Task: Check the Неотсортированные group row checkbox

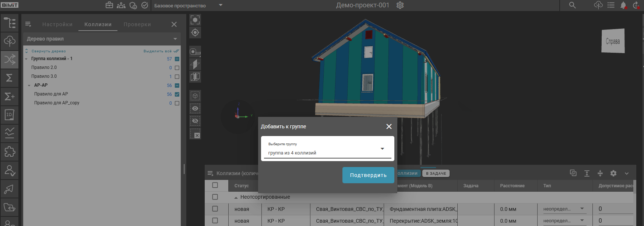Action: [x=215, y=197]
